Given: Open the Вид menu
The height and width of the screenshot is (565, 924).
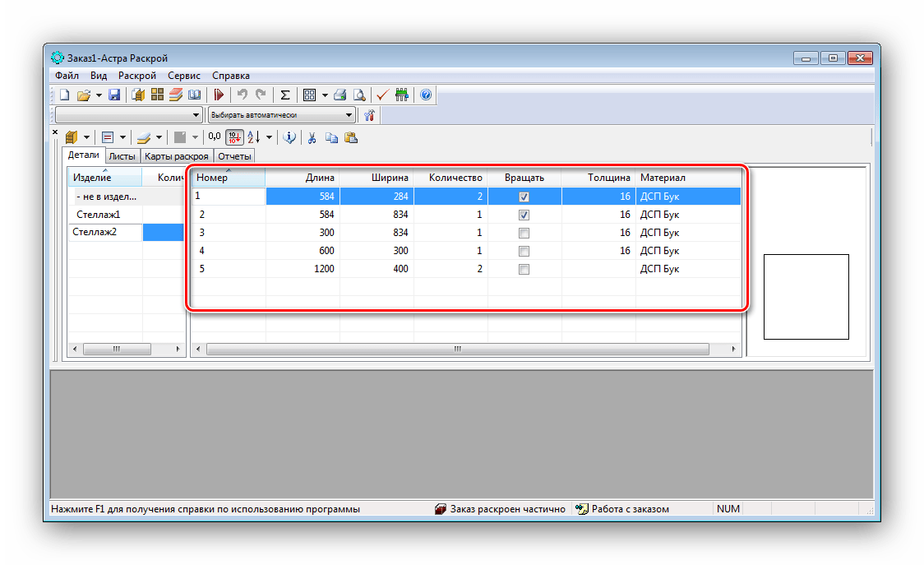Looking at the screenshot, I should (x=99, y=76).
